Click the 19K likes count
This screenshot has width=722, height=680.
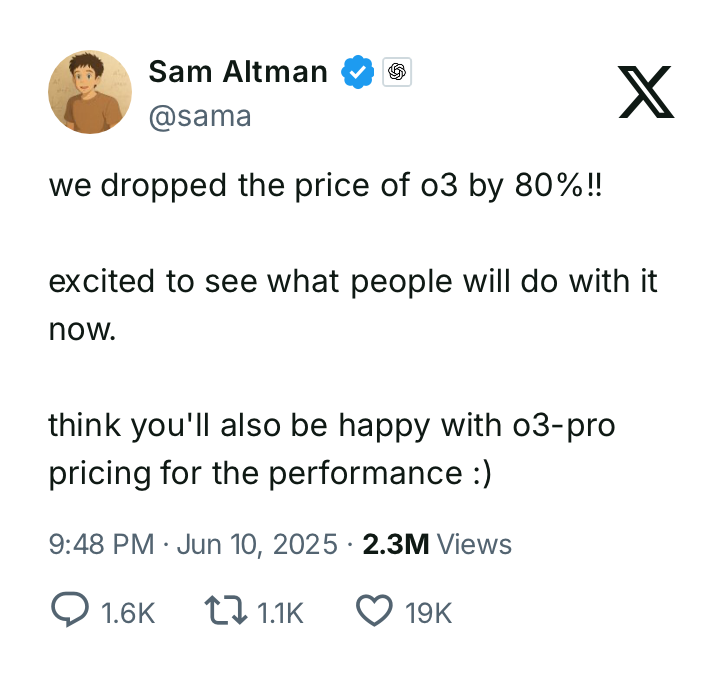click(x=429, y=613)
